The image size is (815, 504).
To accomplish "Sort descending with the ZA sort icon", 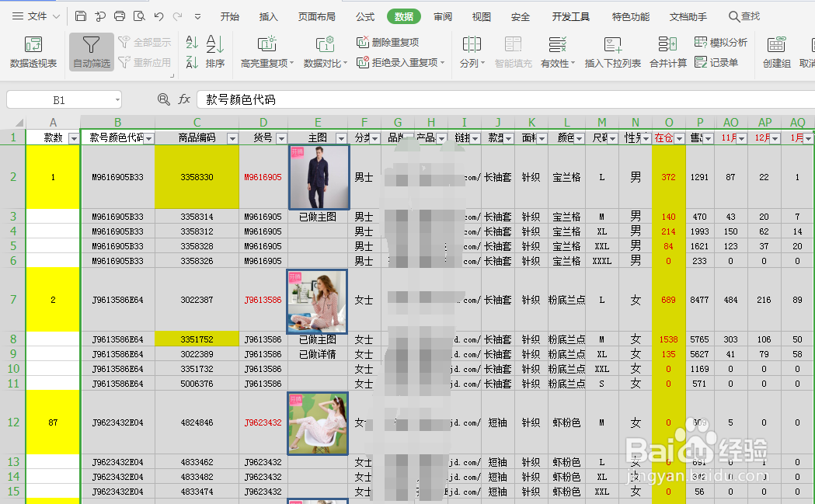I will (x=192, y=63).
